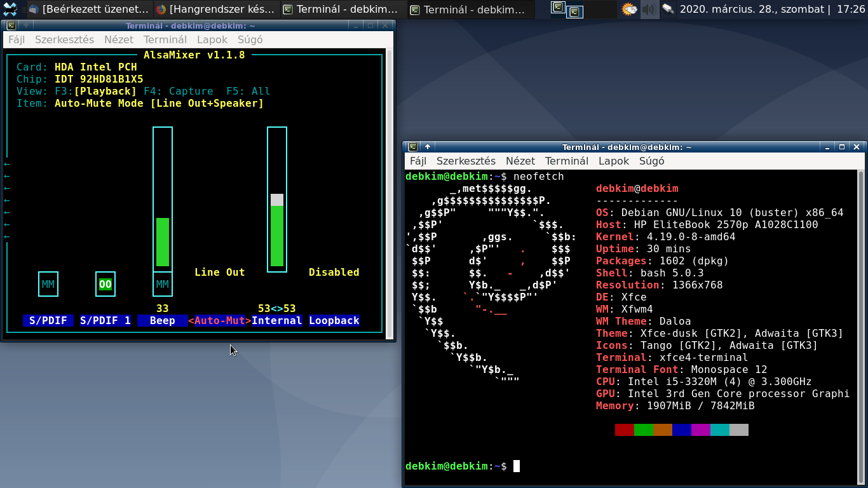
Task: Click the neofetch command text
Action: coord(539,176)
